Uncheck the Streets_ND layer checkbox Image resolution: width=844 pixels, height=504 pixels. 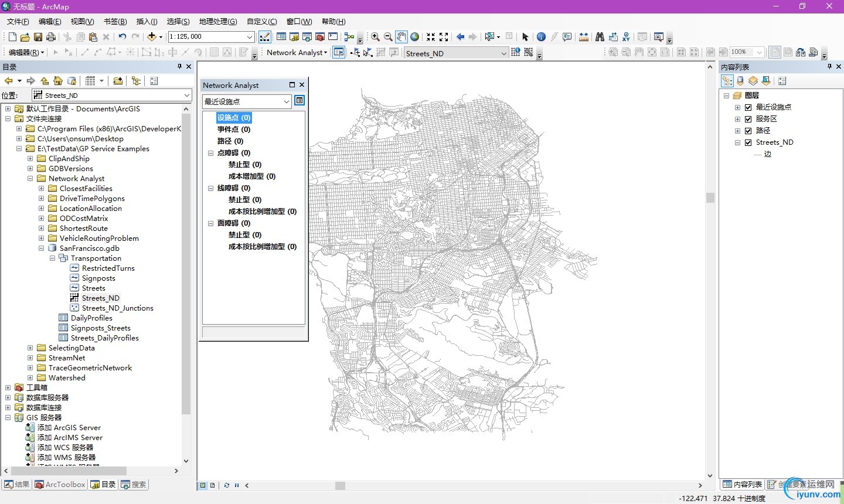click(x=748, y=142)
